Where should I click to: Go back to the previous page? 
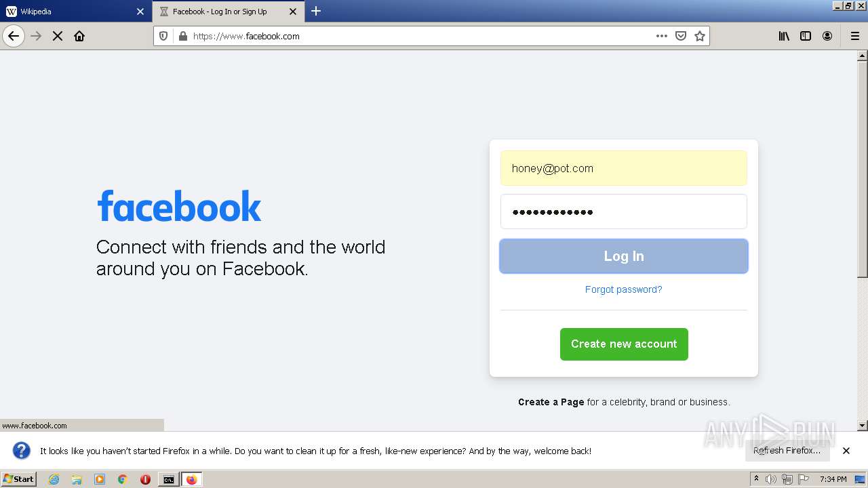point(14,36)
